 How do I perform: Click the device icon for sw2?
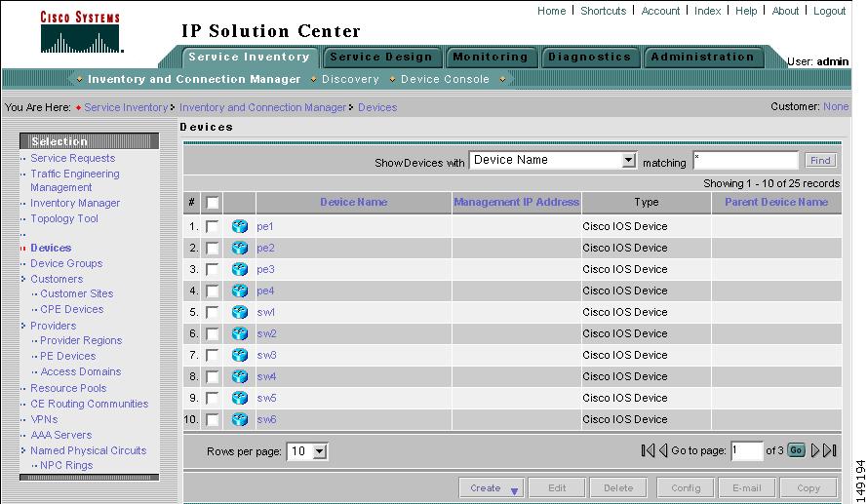[240, 333]
